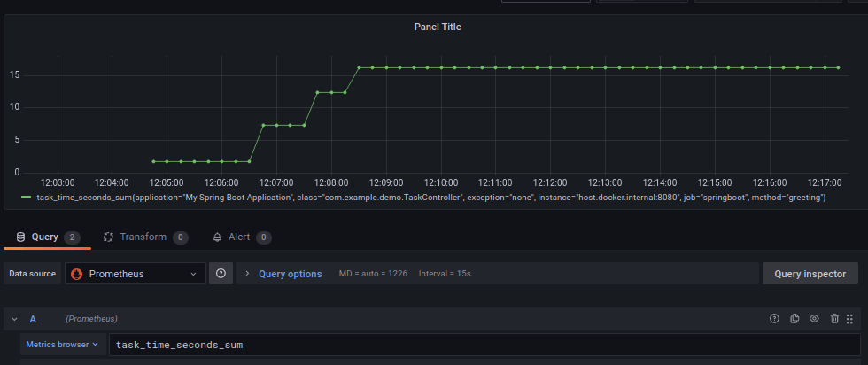868x365 pixels.
Task: Expand Query options chevron
Action: [x=247, y=274]
